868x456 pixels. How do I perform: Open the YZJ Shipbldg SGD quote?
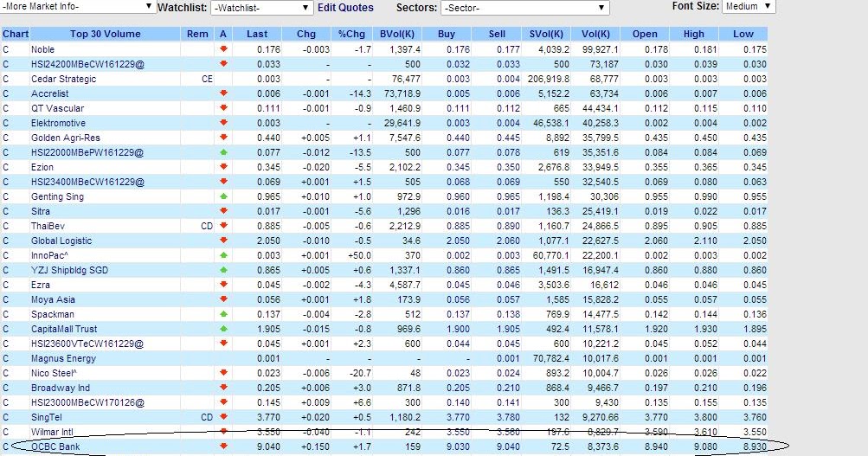coord(70,270)
